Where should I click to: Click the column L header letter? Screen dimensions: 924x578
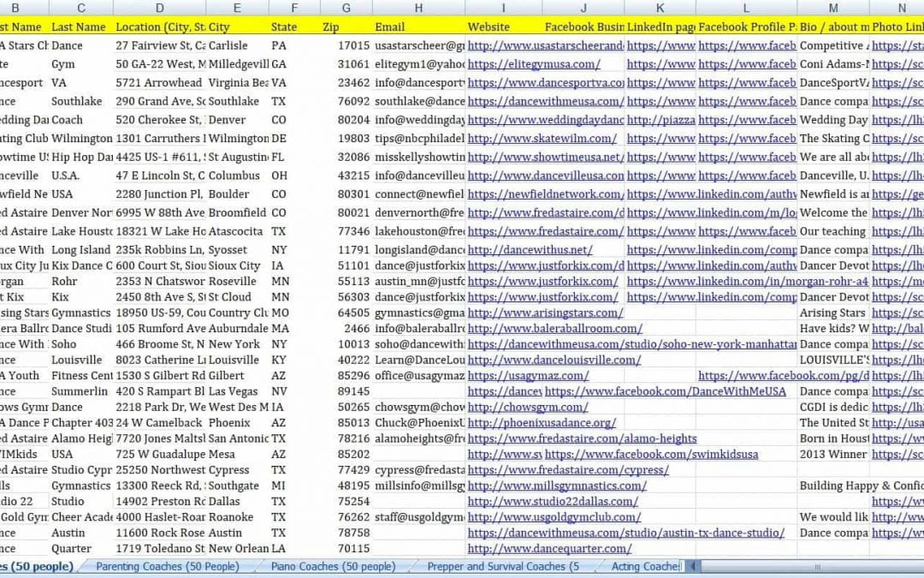tap(746, 8)
